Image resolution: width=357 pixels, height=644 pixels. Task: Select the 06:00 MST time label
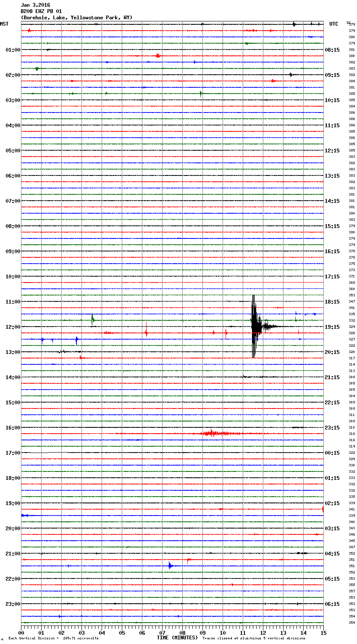(x=13, y=176)
